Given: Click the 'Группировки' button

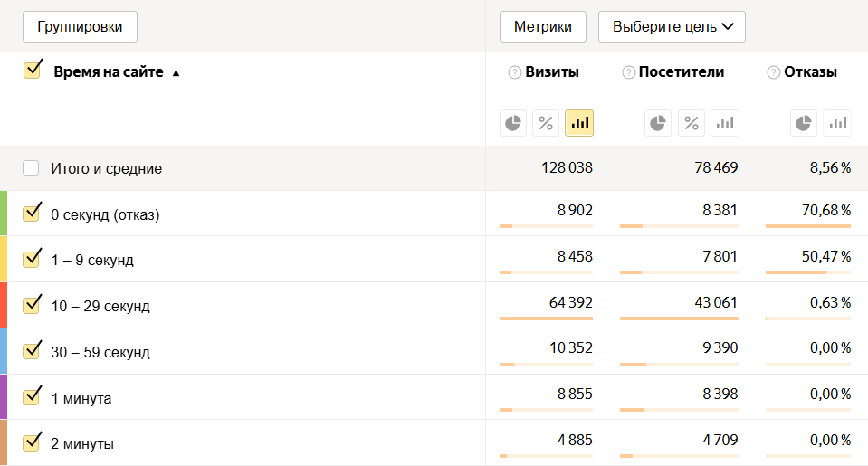Looking at the screenshot, I should (80, 26).
